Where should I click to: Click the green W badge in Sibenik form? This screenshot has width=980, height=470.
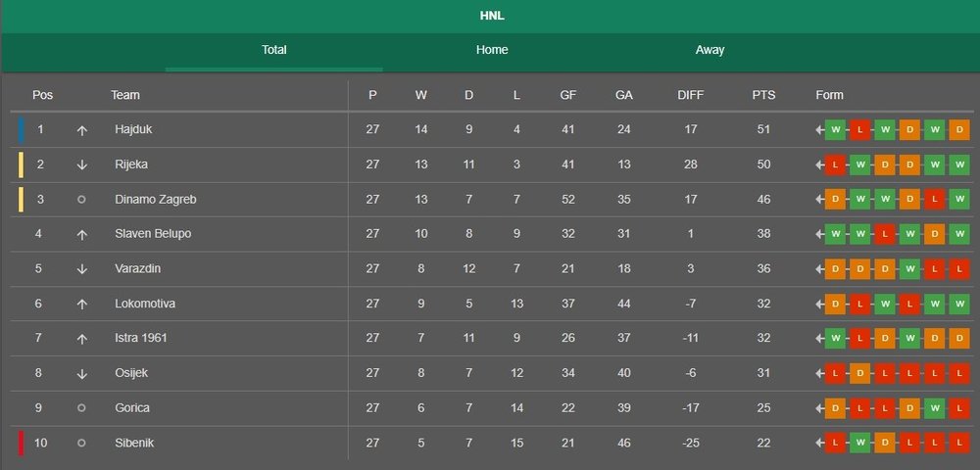(x=860, y=443)
